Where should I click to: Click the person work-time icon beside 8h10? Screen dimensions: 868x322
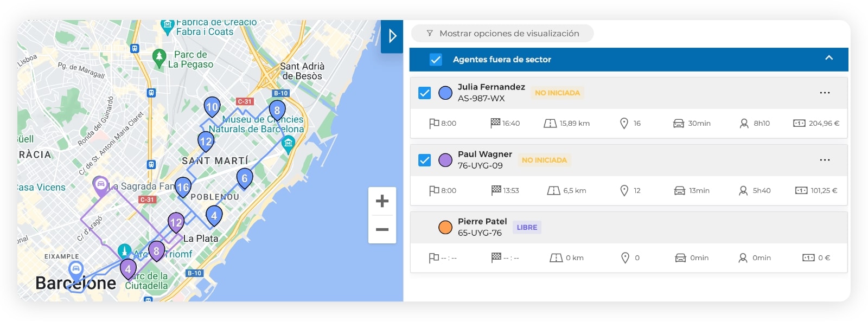[744, 124]
